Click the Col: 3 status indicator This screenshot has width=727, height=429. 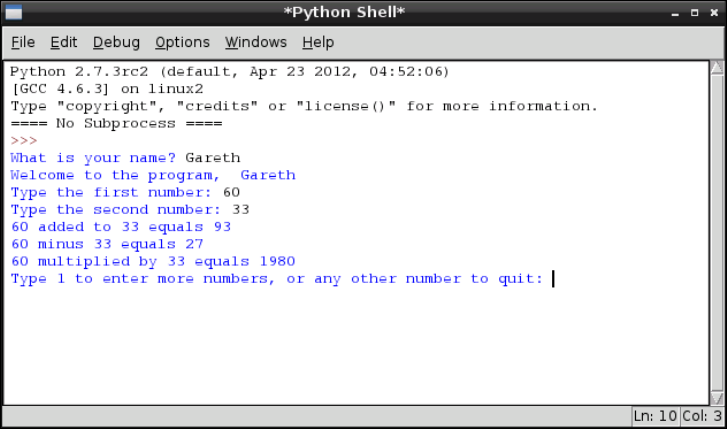[x=703, y=416]
